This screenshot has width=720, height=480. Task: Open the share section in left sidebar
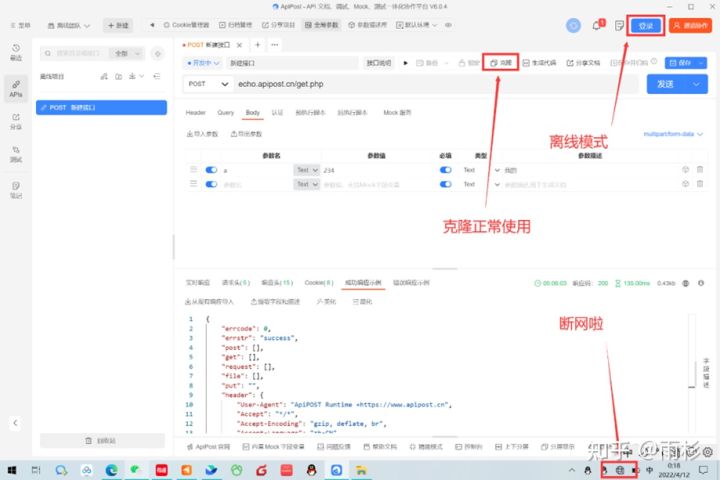[x=16, y=121]
